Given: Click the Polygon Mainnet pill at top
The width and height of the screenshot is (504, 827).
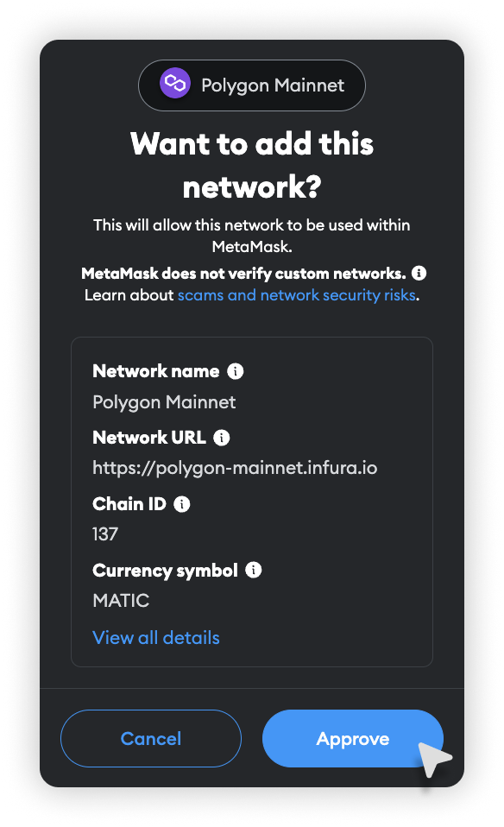Looking at the screenshot, I should [x=252, y=85].
